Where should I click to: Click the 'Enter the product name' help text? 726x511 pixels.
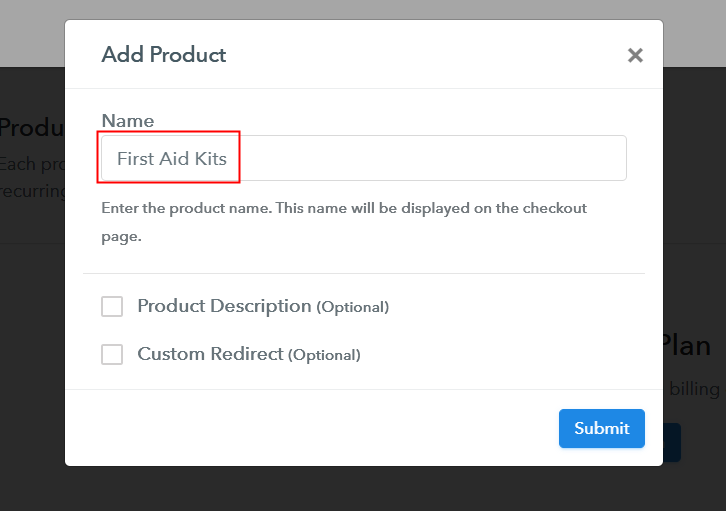point(344,222)
